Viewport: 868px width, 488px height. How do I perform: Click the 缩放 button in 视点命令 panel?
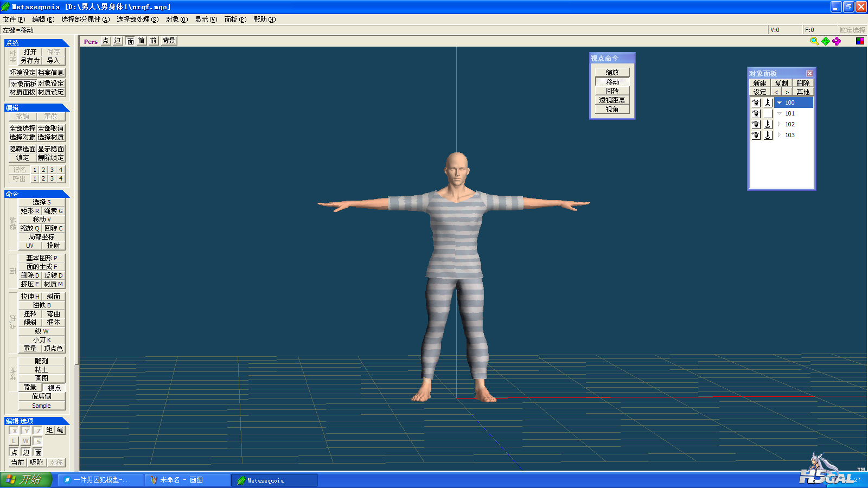(612, 73)
